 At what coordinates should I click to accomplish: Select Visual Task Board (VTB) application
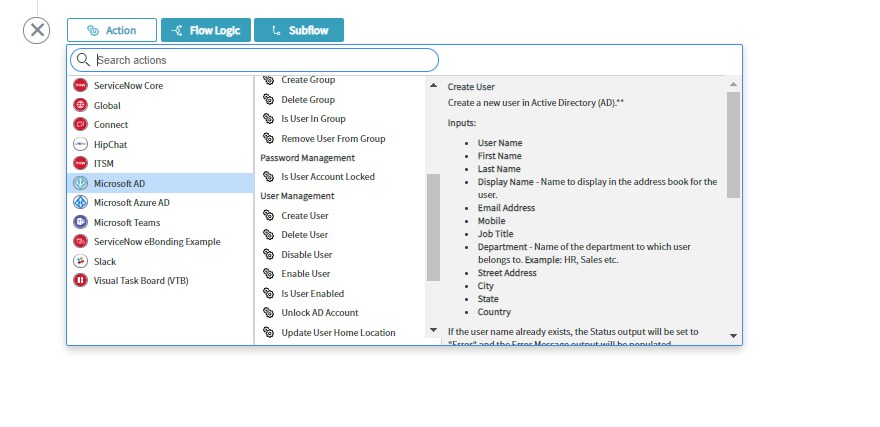click(161, 281)
